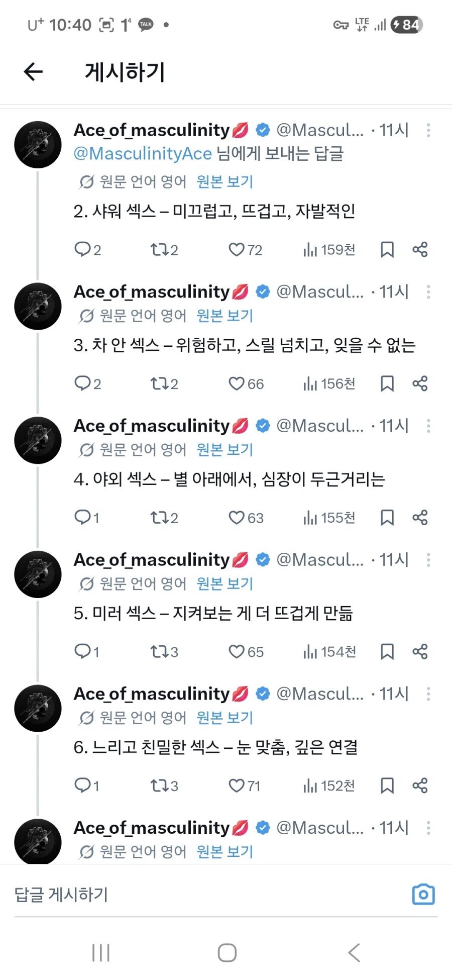
Task: Open more options on the first tweet
Action: coord(428,130)
